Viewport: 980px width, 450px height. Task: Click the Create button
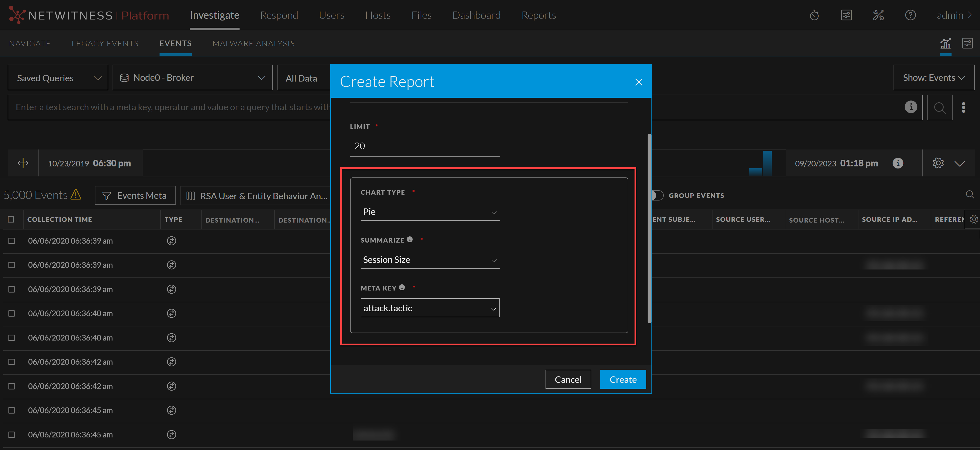pos(623,379)
